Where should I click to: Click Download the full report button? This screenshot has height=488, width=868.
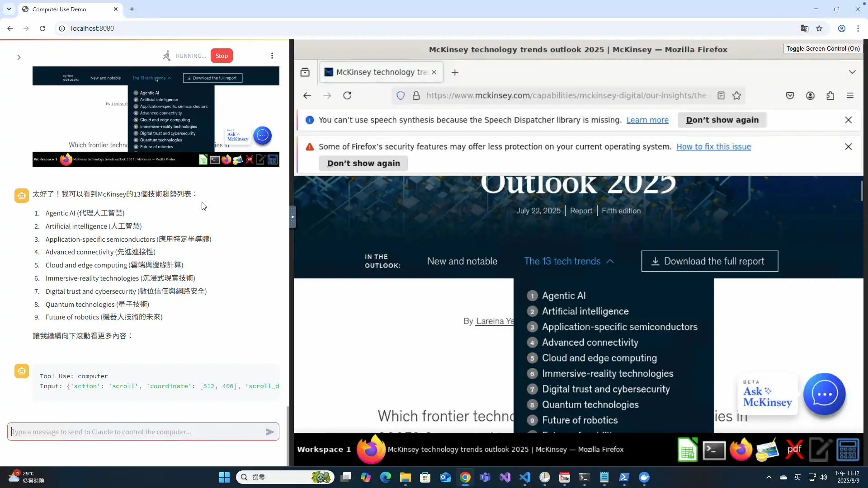[x=710, y=261]
